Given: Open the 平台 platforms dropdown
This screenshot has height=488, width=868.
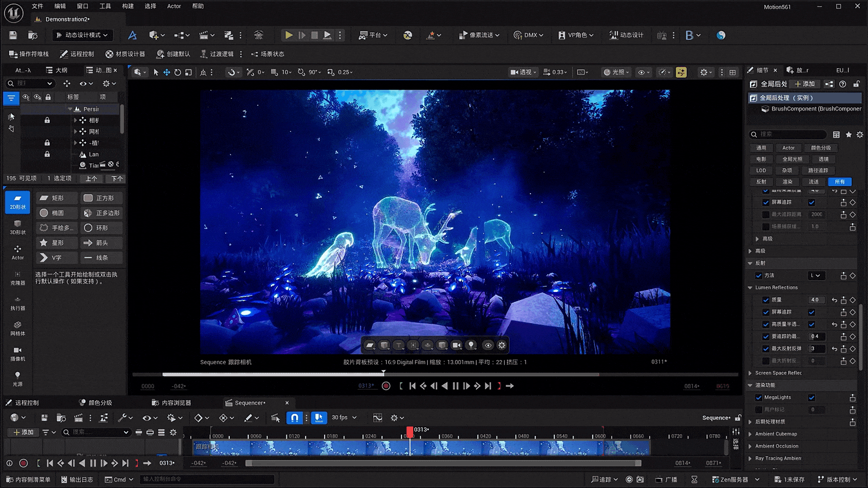Looking at the screenshot, I should [x=373, y=35].
